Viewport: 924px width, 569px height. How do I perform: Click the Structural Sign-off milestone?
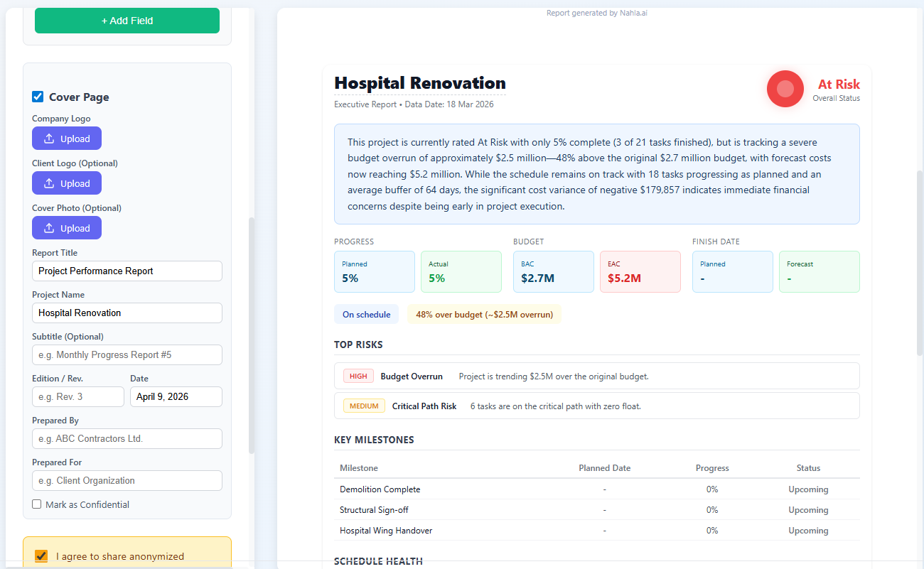pos(374,510)
